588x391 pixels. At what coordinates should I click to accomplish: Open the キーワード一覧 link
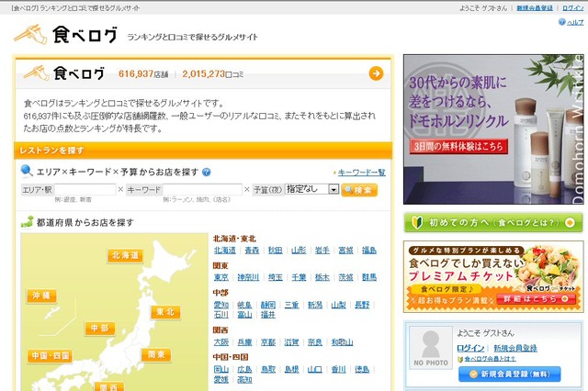(x=361, y=173)
